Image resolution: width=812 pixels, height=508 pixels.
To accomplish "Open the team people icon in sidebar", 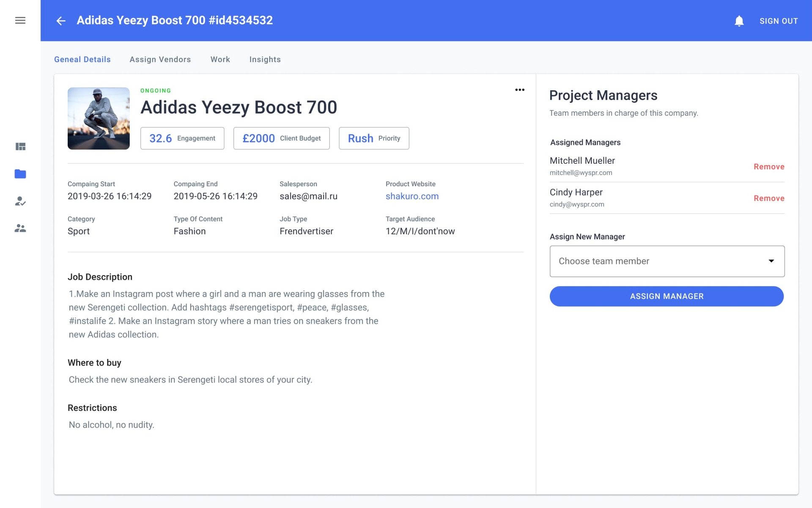I will point(20,228).
